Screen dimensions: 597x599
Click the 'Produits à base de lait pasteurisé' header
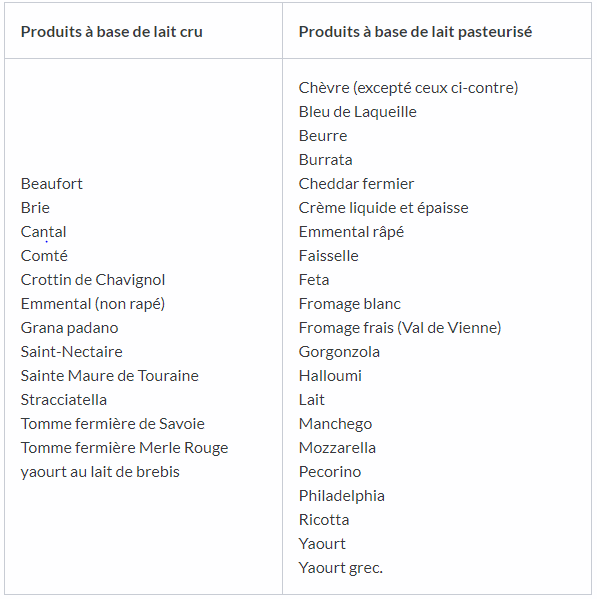pos(415,32)
